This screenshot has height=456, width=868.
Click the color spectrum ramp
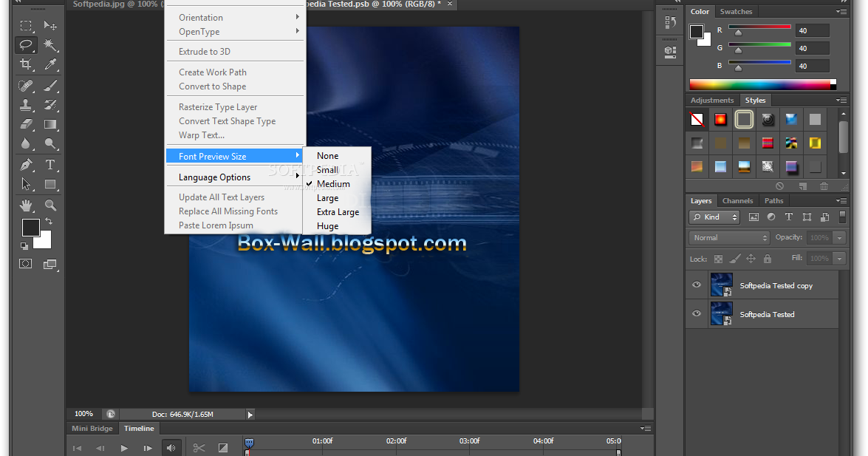[x=759, y=85]
